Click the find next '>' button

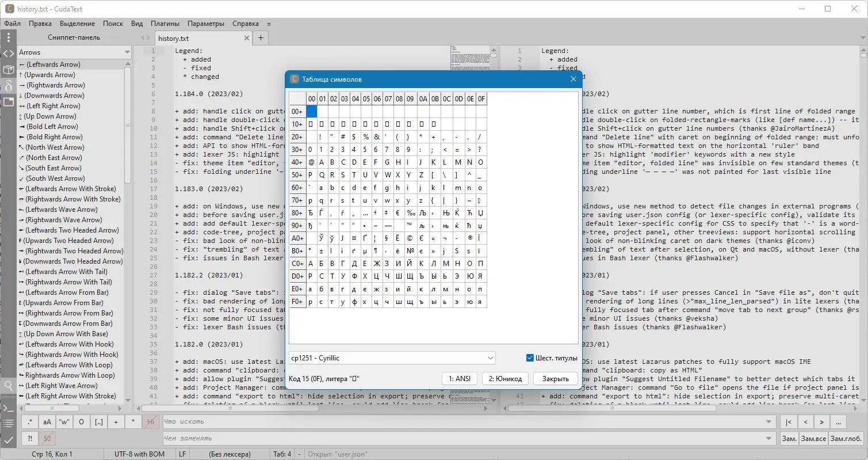coord(821,422)
